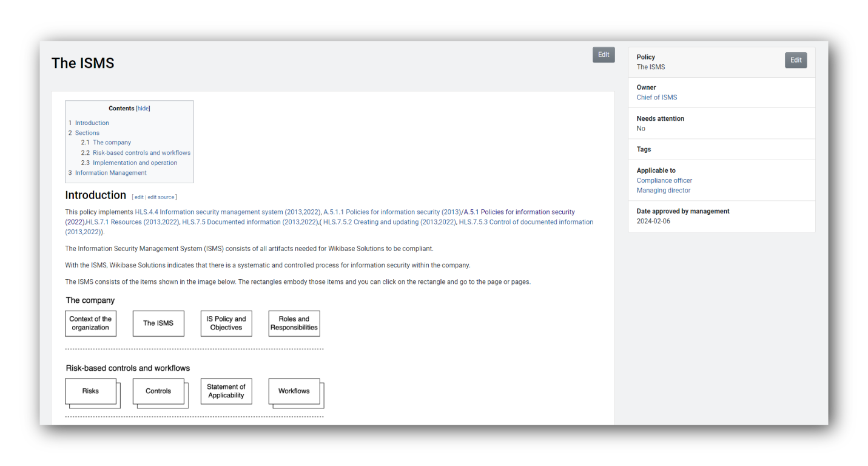This screenshot has height=466, width=868.
Task: Click the "Context of the organization" rectangle
Action: coord(90,323)
